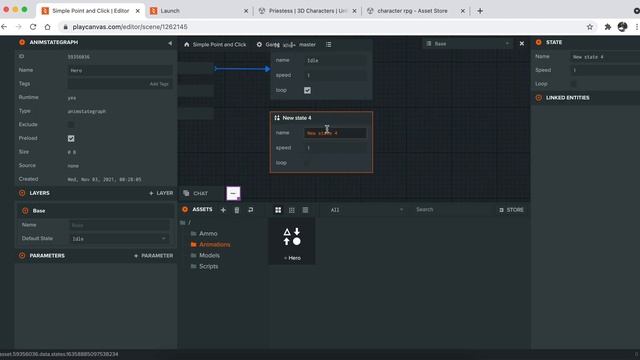Click the STATE panel Speed field
The image size is (640, 360).
(605, 70)
